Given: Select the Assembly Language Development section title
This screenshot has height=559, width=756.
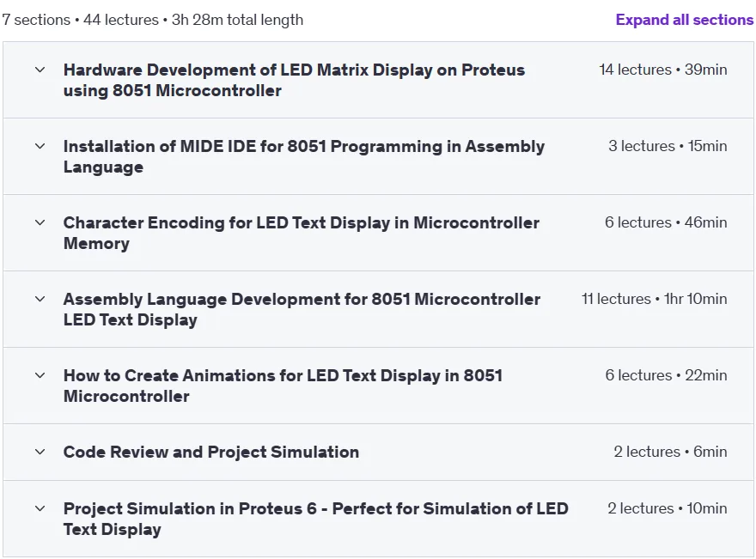Looking at the screenshot, I should [302, 309].
